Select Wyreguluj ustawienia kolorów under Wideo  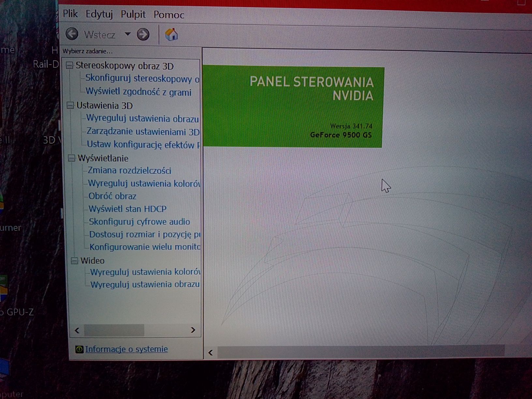(145, 272)
